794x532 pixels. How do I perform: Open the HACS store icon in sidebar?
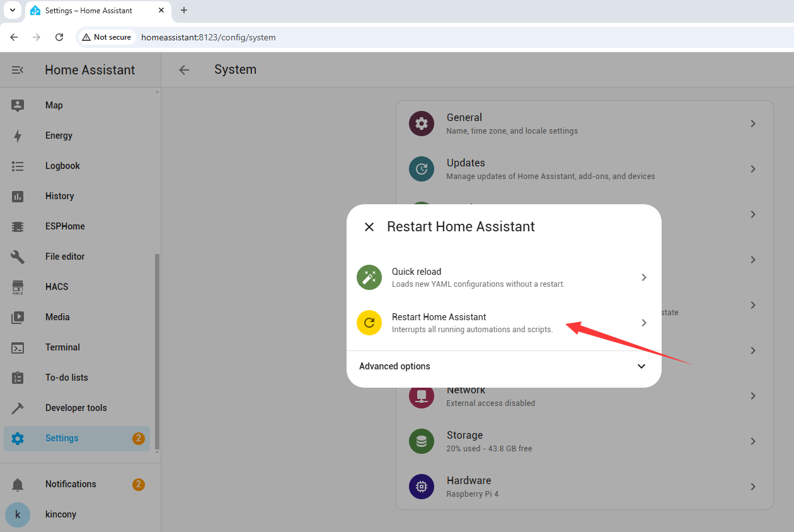[18, 287]
